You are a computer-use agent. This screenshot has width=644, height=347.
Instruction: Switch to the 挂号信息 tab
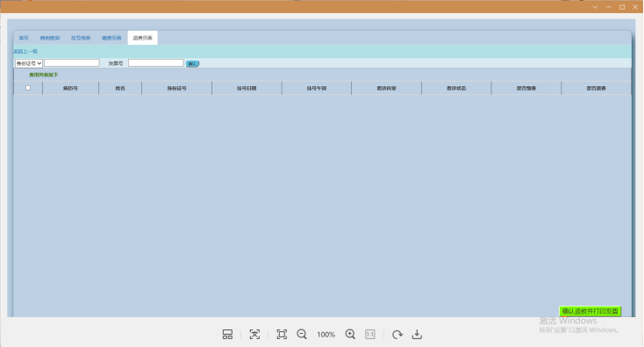(81, 38)
